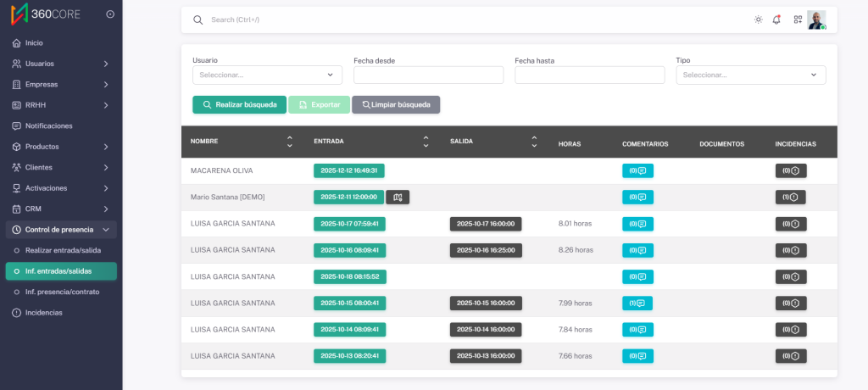Go to Incidencias in the sidebar
This screenshot has width=868, height=390.
[43, 312]
